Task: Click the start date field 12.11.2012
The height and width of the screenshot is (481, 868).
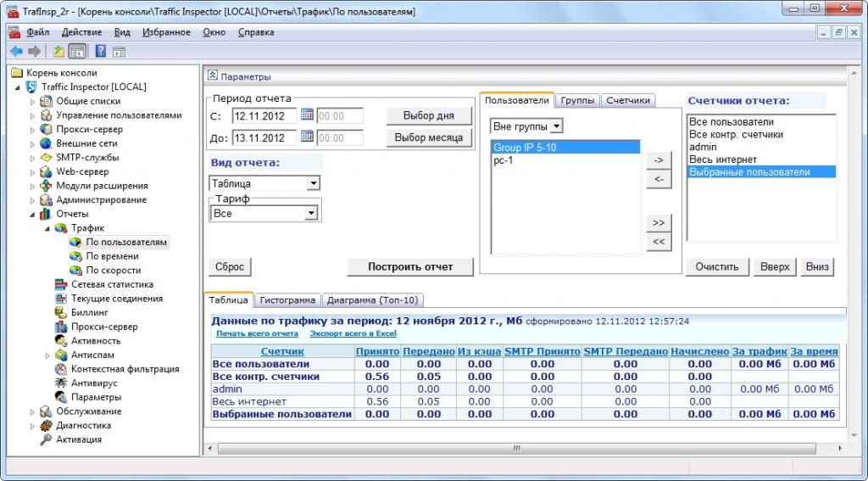Action: point(264,116)
